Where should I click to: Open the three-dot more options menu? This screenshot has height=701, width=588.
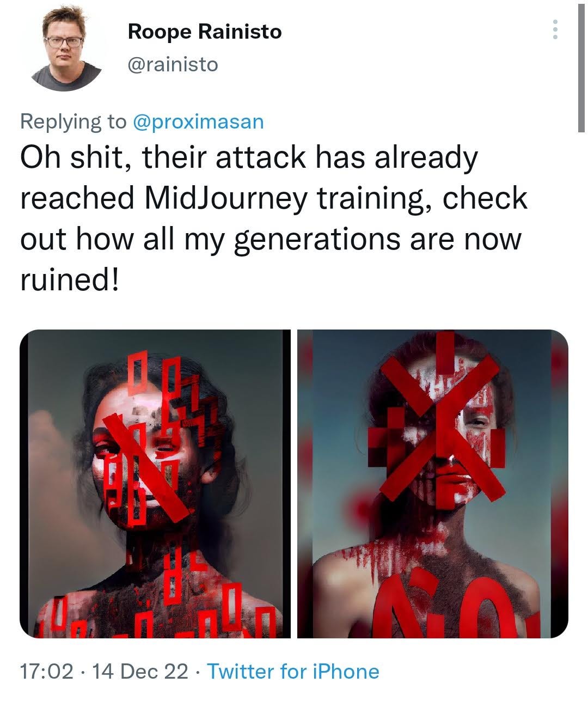click(555, 29)
